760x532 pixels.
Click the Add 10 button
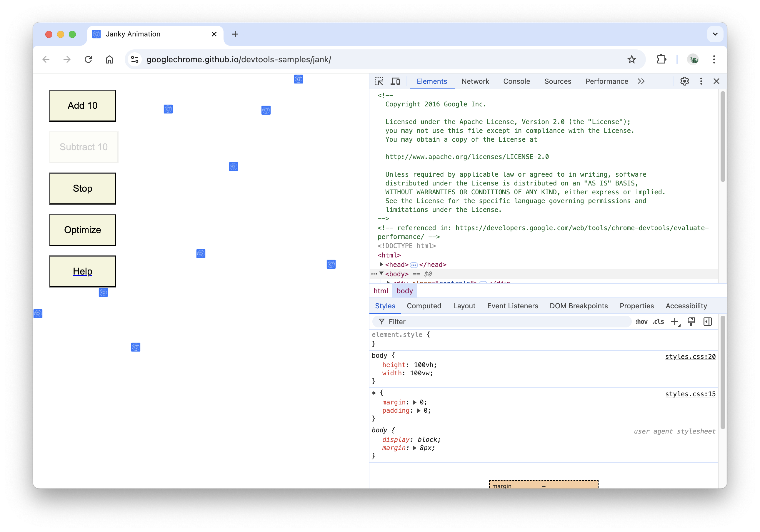(x=83, y=106)
